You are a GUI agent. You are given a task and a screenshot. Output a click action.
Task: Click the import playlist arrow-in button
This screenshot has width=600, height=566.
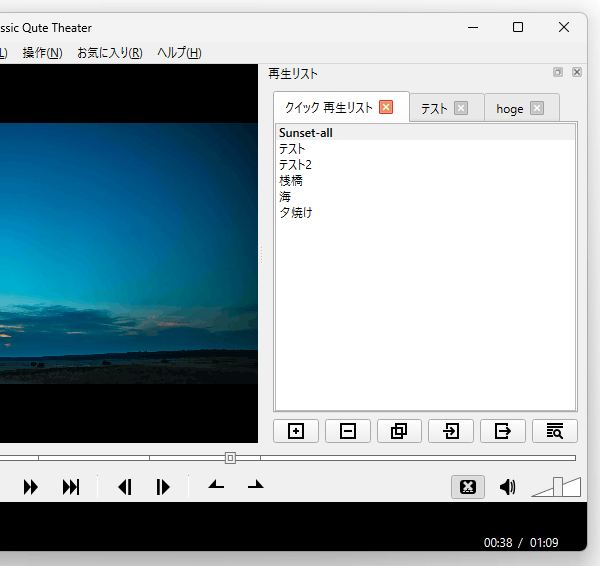tap(451, 431)
